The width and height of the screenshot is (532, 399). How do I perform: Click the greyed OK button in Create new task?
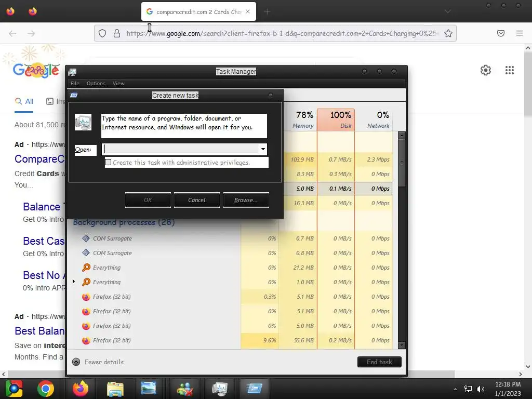coord(148,200)
